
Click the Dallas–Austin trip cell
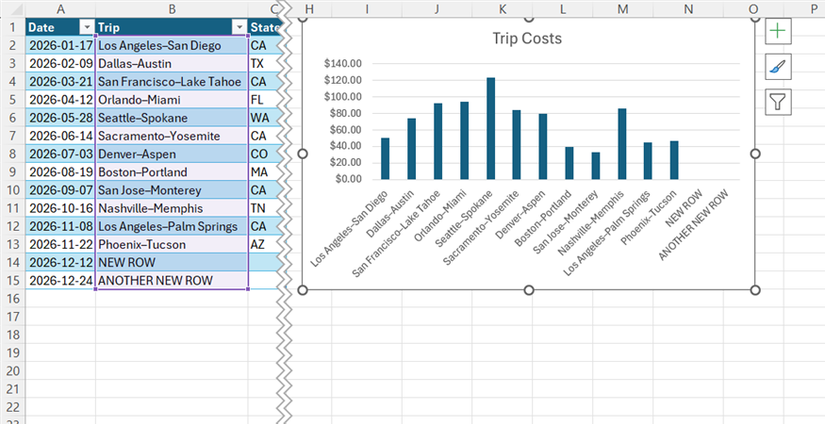click(x=172, y=64)
